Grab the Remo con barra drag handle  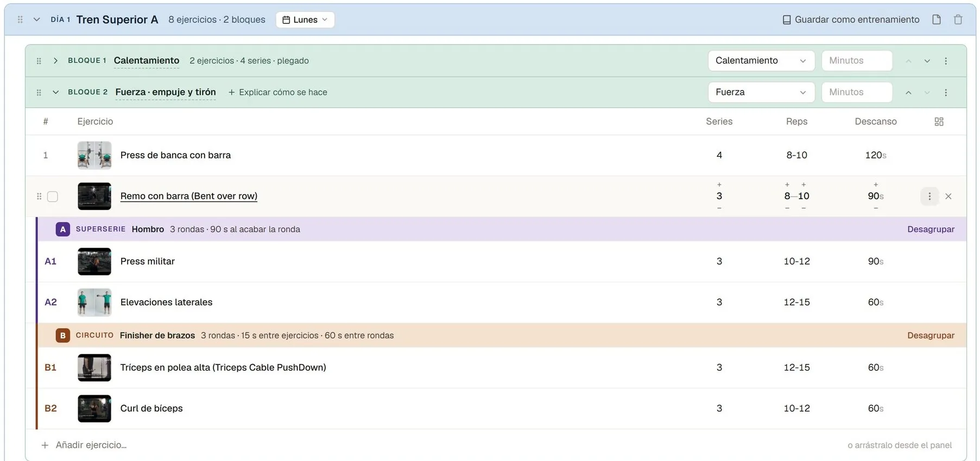click(39, 196)
